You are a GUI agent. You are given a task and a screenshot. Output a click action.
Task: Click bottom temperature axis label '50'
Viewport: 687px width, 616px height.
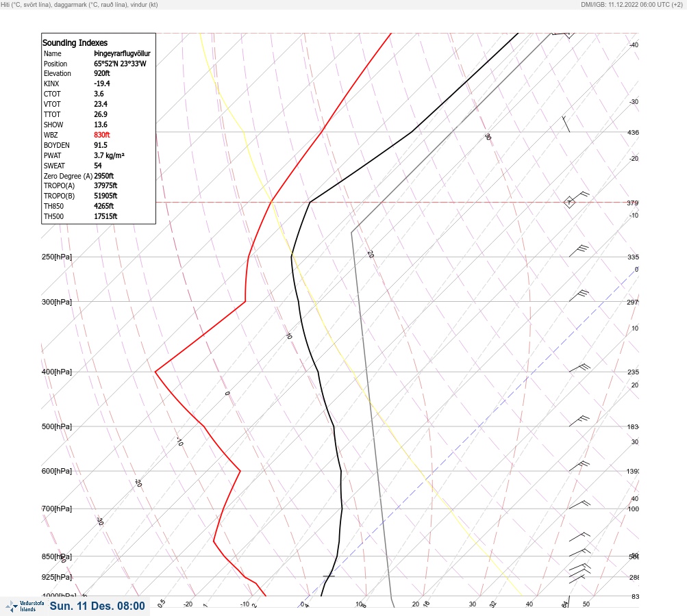[x=586, y=604]
